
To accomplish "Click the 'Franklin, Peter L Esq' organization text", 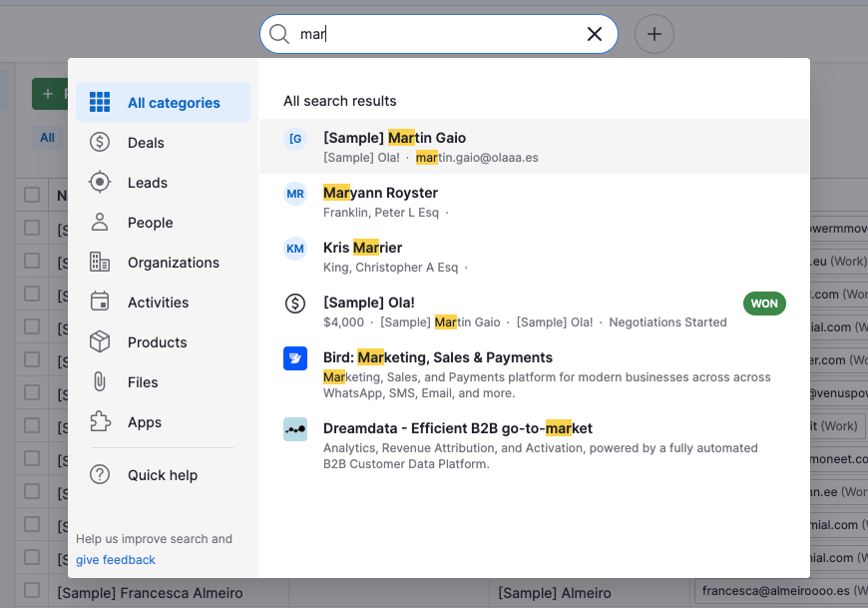I will point(381,213).
